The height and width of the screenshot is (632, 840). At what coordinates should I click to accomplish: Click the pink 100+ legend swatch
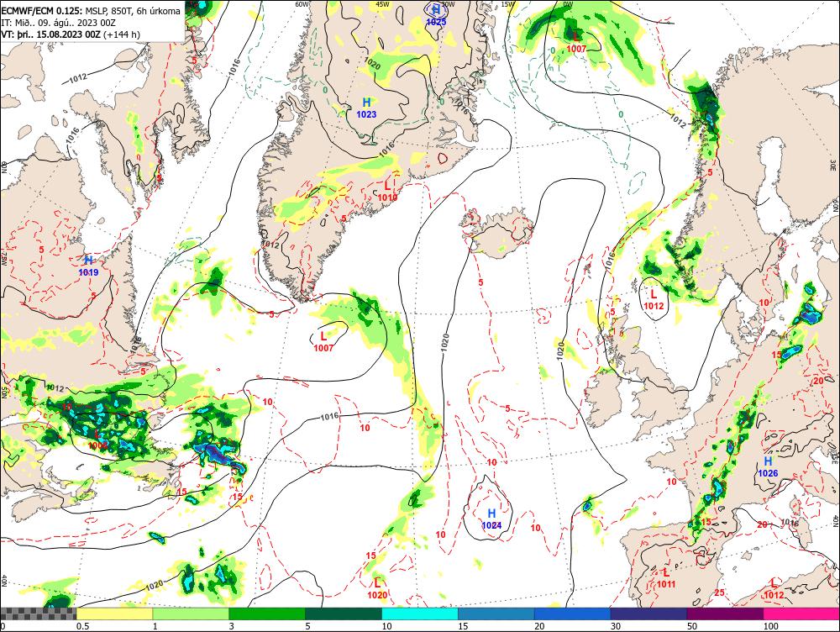click(801, 614)
